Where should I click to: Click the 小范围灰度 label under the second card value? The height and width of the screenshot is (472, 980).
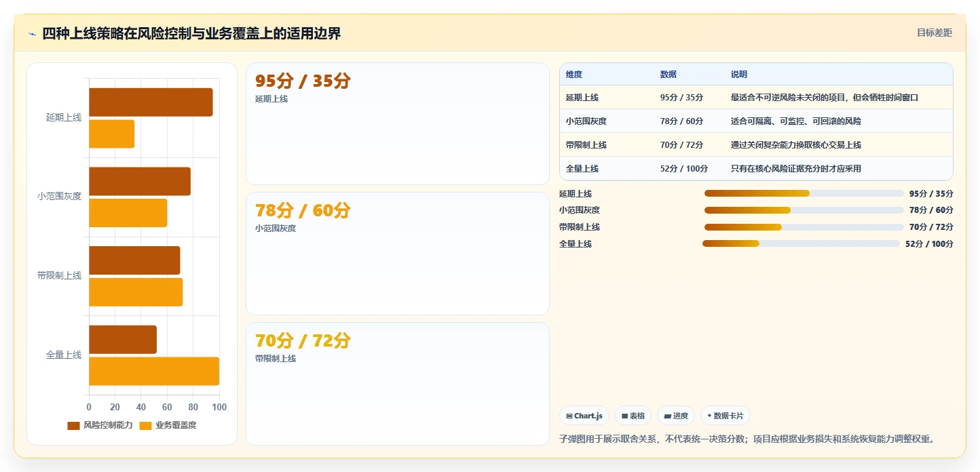click(x=276, y=229)
